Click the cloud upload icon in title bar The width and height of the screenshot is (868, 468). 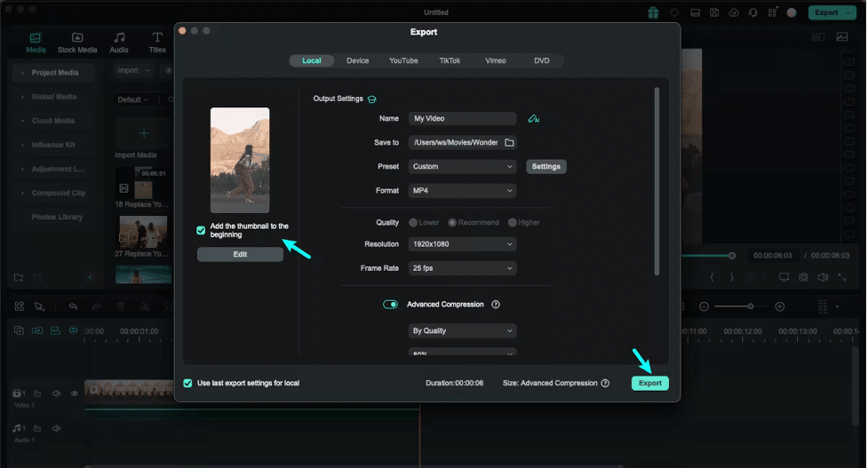tap(734, 12)
